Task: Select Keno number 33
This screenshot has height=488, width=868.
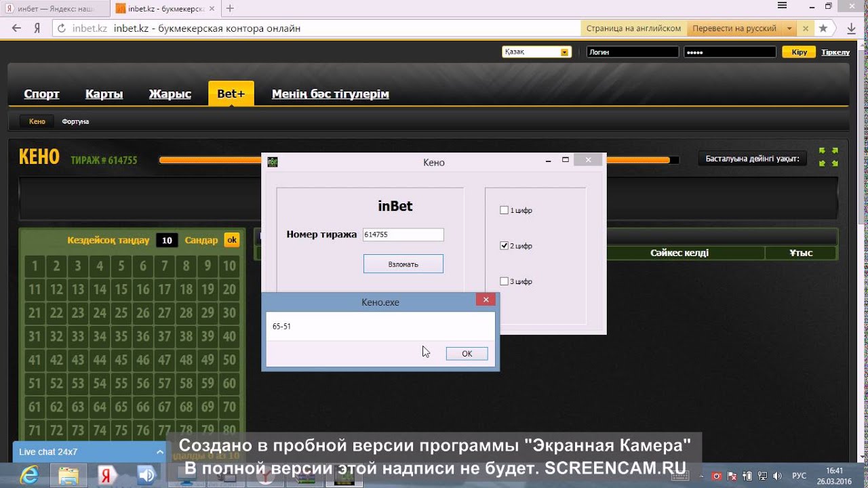Action: click(78, 337)
